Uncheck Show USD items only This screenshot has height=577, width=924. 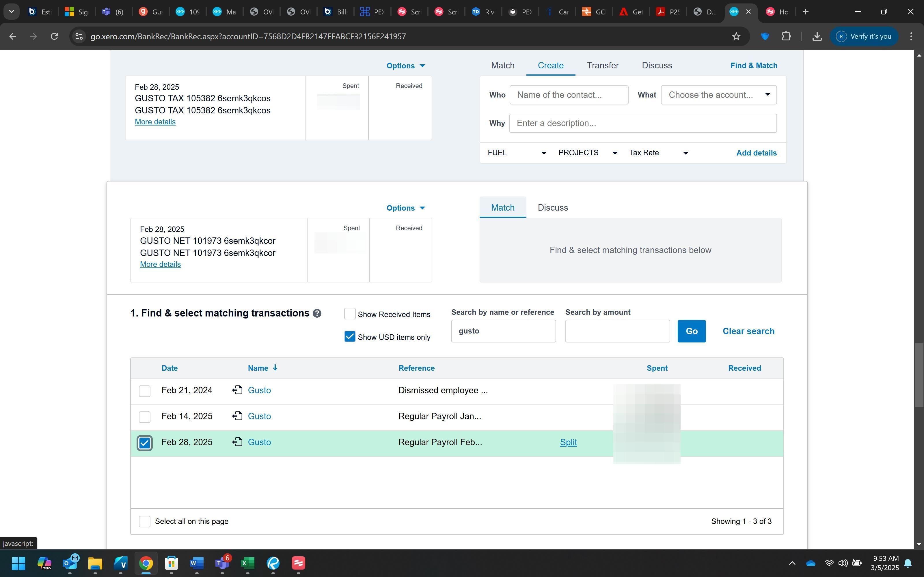(349, 337)
